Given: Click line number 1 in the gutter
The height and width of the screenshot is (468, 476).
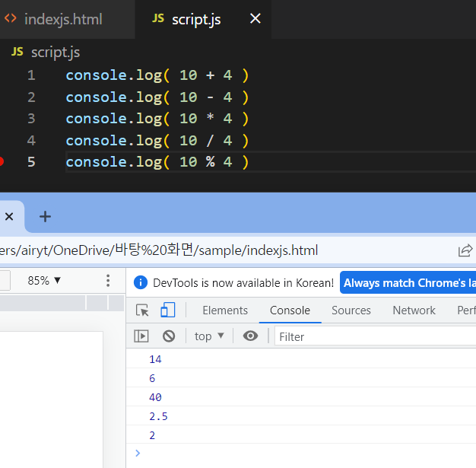Looking at the screenshot, I should [31, 75].
